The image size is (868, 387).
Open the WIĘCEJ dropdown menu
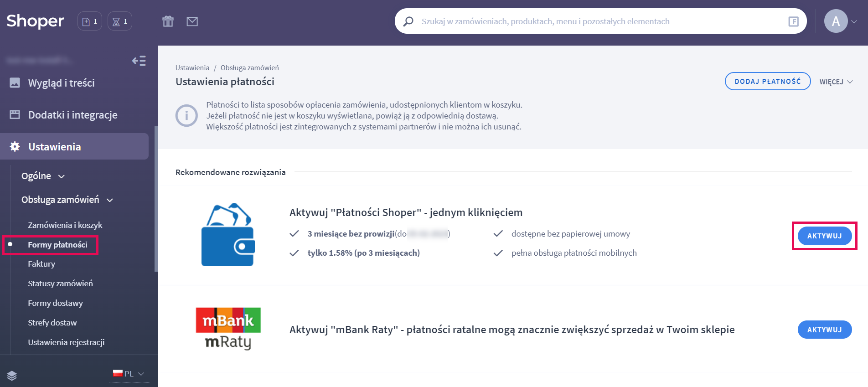coord(836,82)
